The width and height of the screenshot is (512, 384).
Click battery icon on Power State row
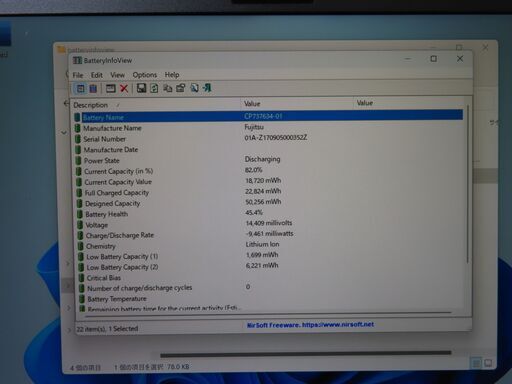[x=78, y=161]
